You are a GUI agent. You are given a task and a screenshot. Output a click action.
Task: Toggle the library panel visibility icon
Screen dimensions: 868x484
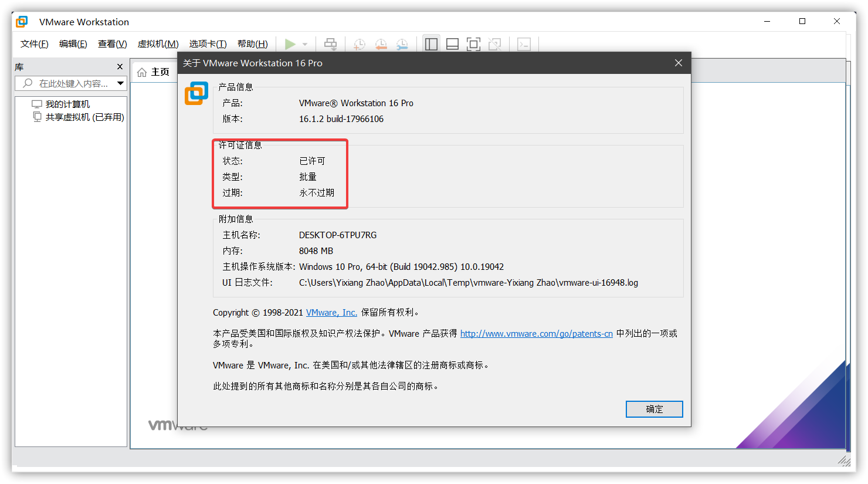tap(431, 43)
